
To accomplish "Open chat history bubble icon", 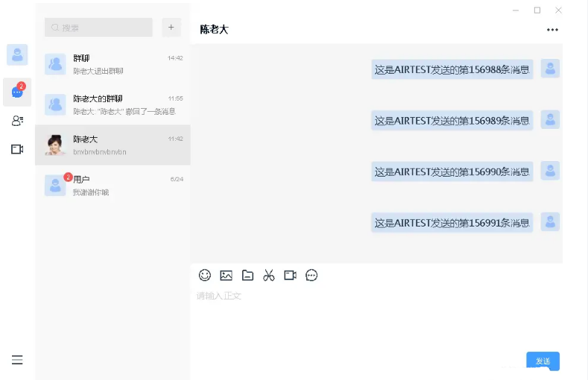I will point(312,276).
